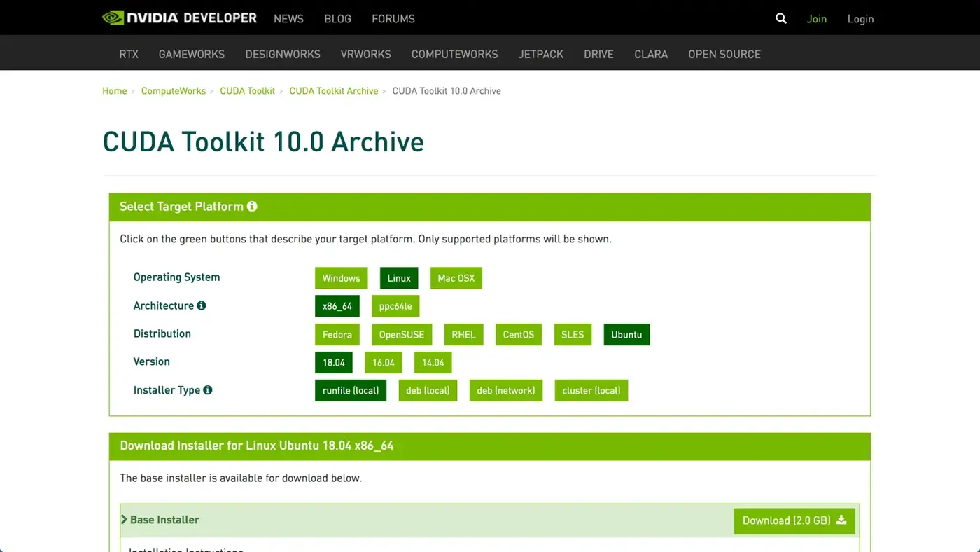Select deb (local) installer type
980x552 pixels.
click(x=428, y=390)
